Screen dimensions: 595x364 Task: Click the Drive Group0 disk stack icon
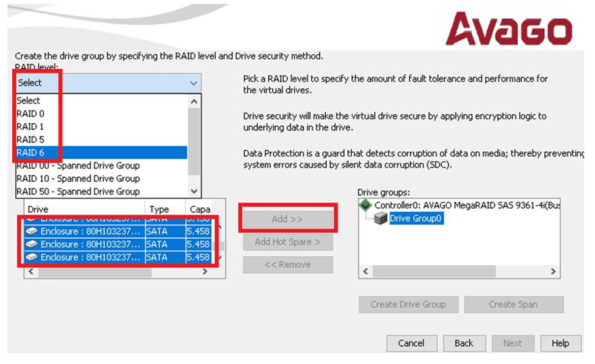tap(381, 219)
